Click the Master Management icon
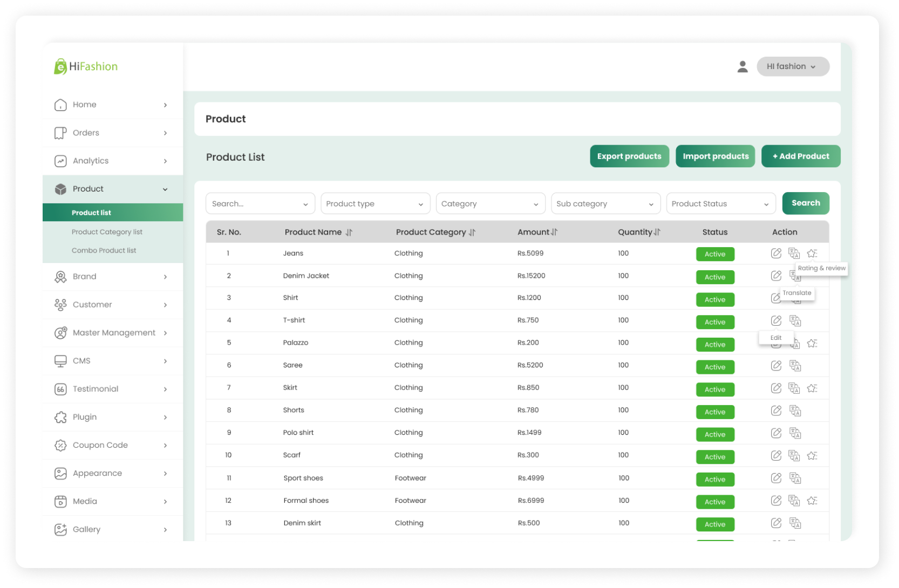Screen dimensions: 899x588 [x=60, y=333]
